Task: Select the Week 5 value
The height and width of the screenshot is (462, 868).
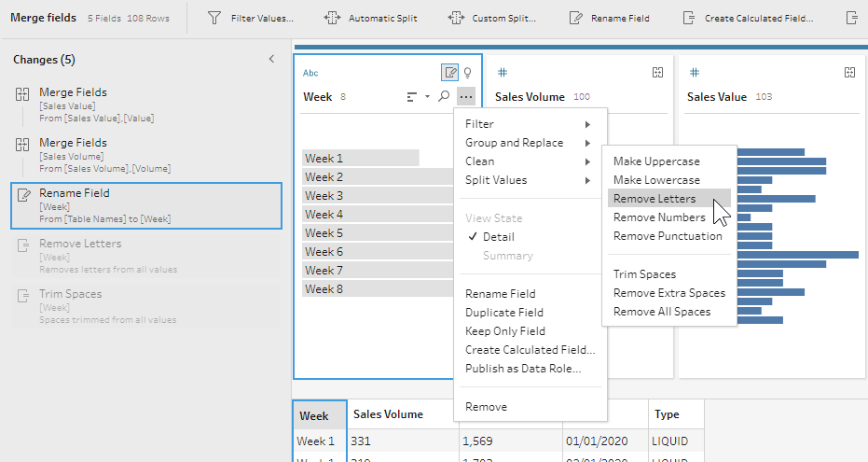Action: [x=378, y=232]
